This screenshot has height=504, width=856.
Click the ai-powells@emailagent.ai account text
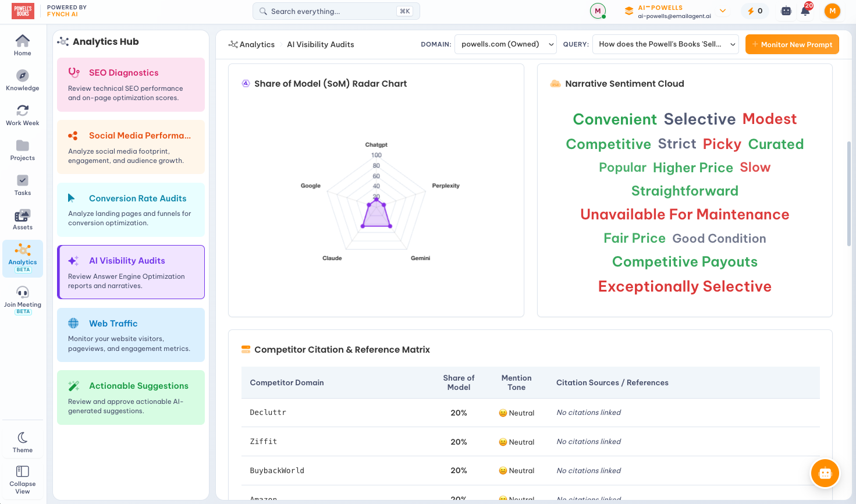pyautogui.click(x=674, y=16)
